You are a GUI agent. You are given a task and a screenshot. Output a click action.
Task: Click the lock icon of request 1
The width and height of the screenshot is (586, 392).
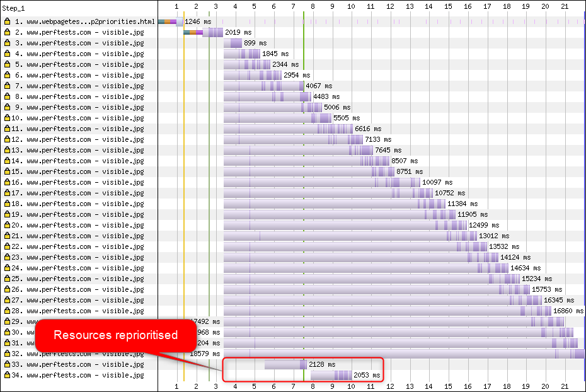[x=7, y=21]
